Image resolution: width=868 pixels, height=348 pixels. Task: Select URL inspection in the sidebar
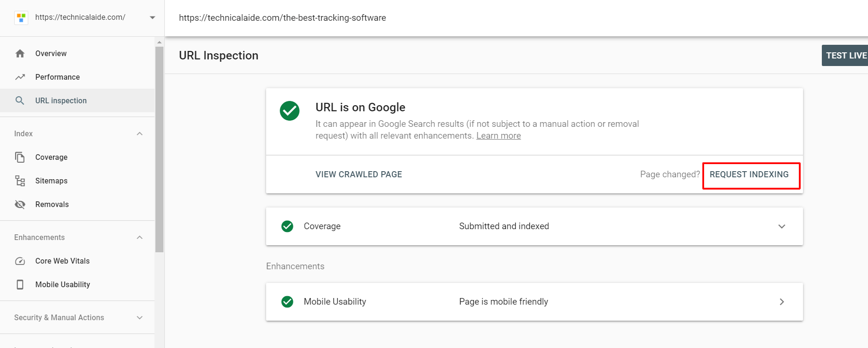[77, 100]
